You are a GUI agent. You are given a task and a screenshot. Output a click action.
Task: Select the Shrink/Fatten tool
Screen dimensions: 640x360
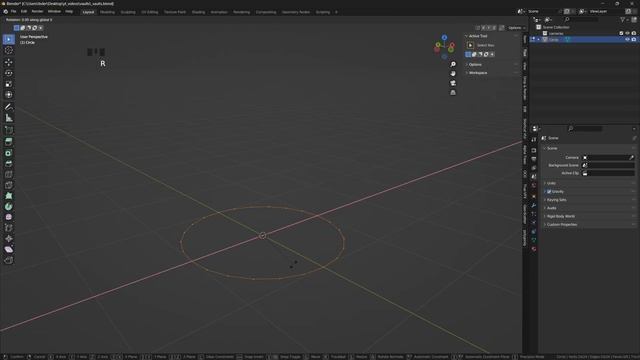[9, 238]
